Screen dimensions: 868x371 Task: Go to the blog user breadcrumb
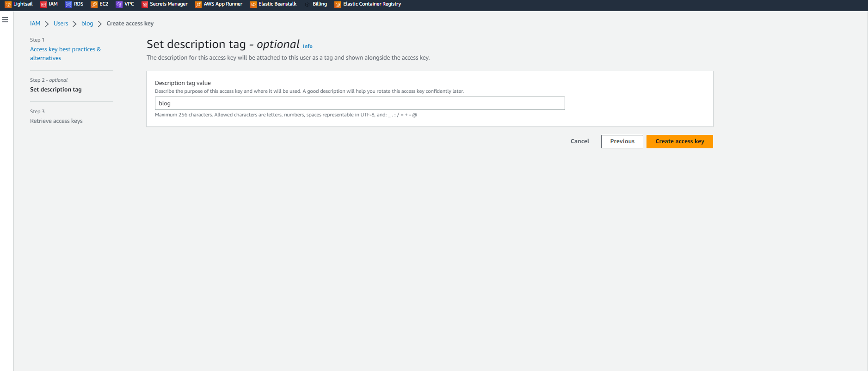(x=87, y=24)
